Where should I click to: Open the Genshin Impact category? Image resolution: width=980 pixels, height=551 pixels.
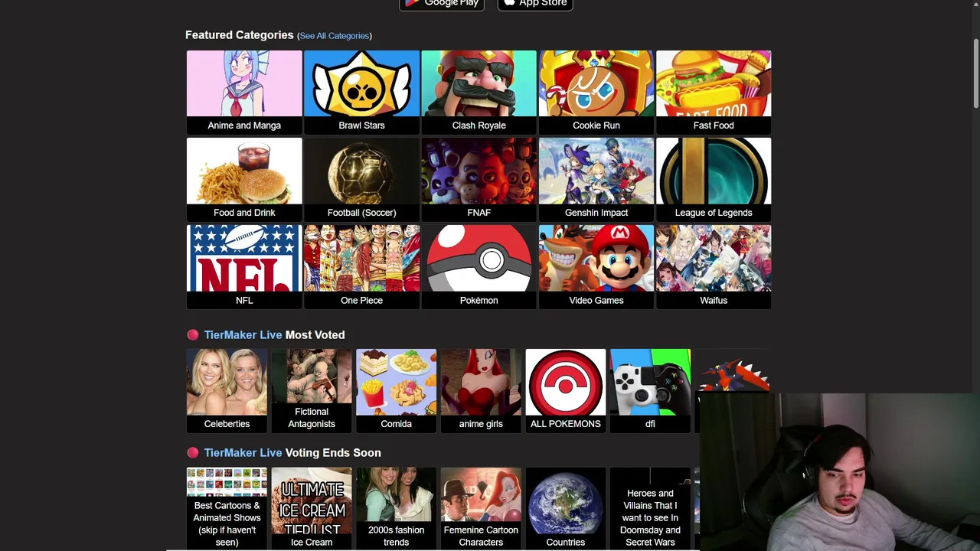click(596, 179)
